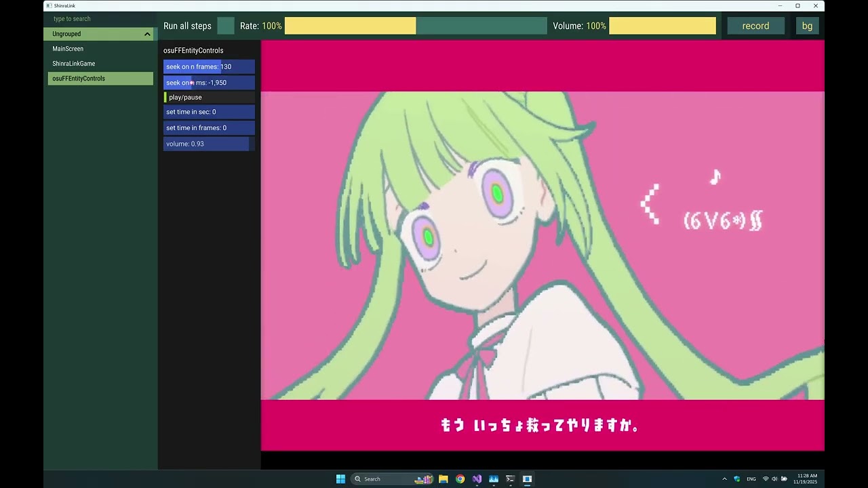The image size is (868, 488).
Task: Click the taskbar Search box
Action: click(x=392, y=479)
